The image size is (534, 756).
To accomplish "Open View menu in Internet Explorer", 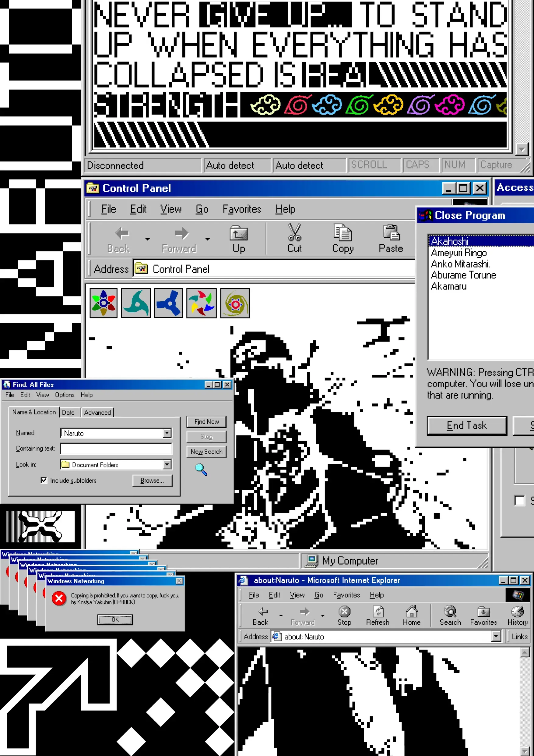I will [297, 595].
